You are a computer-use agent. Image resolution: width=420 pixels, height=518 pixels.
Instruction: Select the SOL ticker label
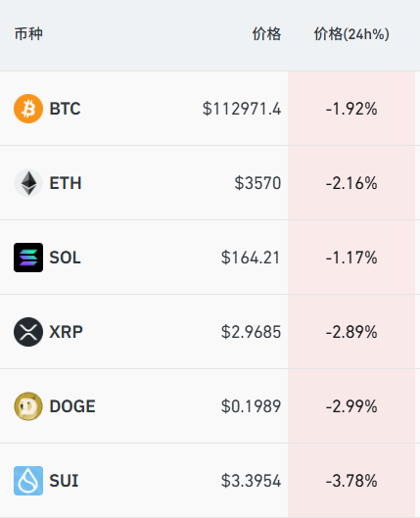(65, 258)
